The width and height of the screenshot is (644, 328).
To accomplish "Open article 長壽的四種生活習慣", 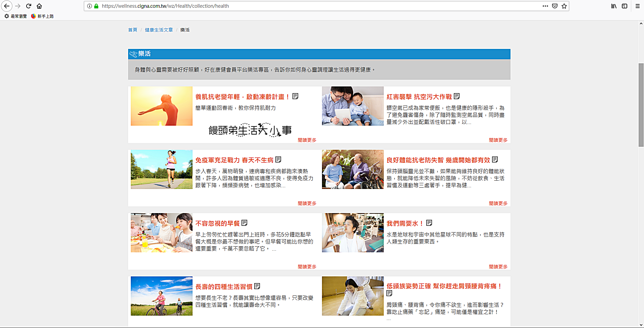I will pyautogui.click(x=224, y=287).
